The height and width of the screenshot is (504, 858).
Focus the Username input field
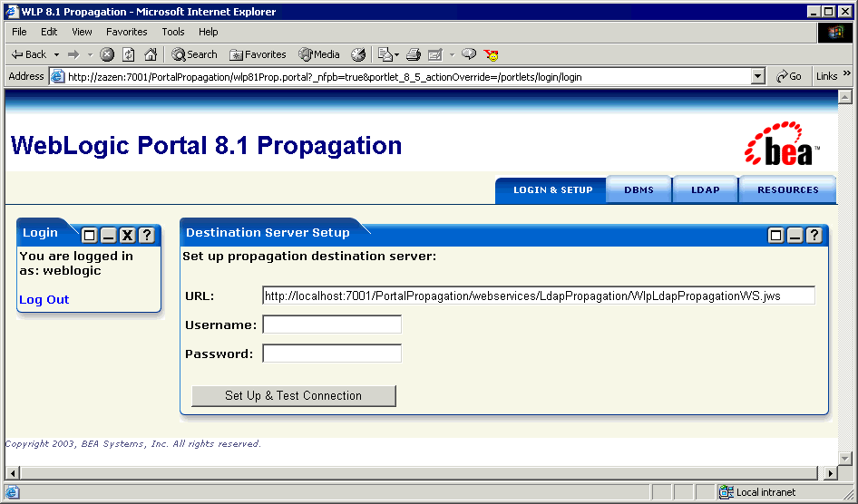[x=332, y=325]
